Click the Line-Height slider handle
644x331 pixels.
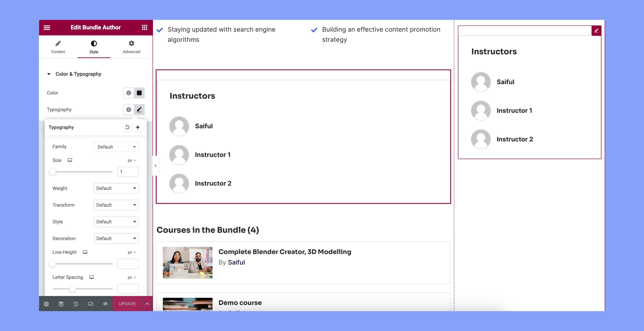click(x=52, y=264)
